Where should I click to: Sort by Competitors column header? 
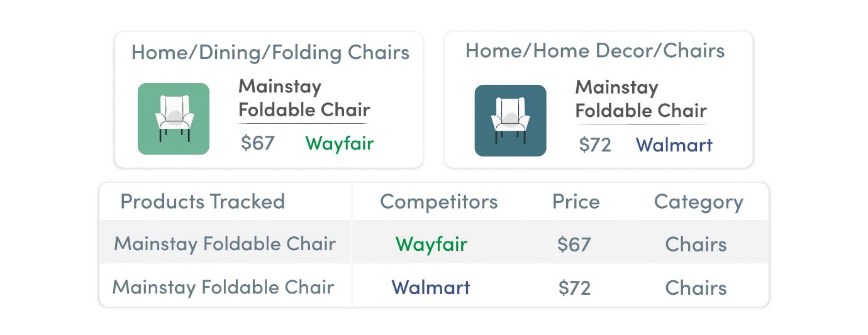(439, 202)
